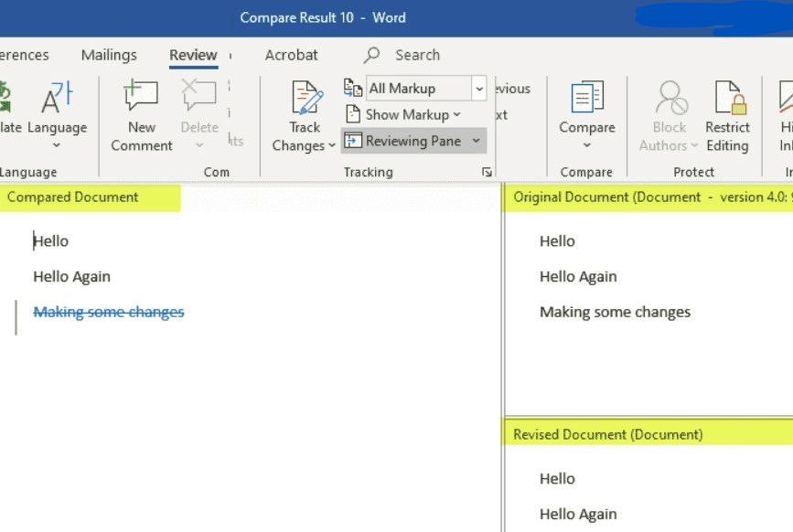The width and height of the screenshot is (793, 532).
Task: Add a New Comment
Action: tap(141, 115)
